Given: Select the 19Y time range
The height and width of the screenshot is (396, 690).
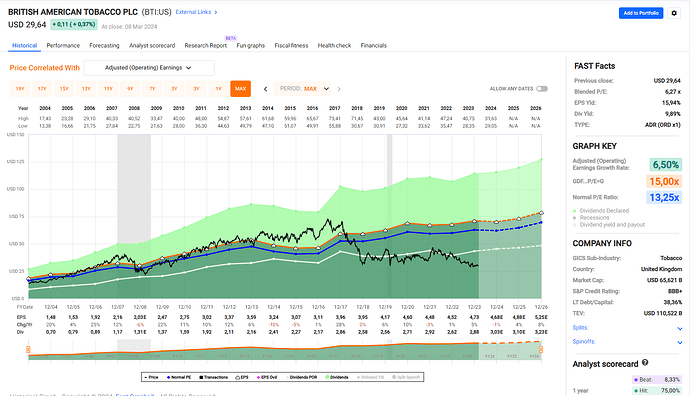Looking at the screenshot, I should pyautogui.click(x=20, y=89).
